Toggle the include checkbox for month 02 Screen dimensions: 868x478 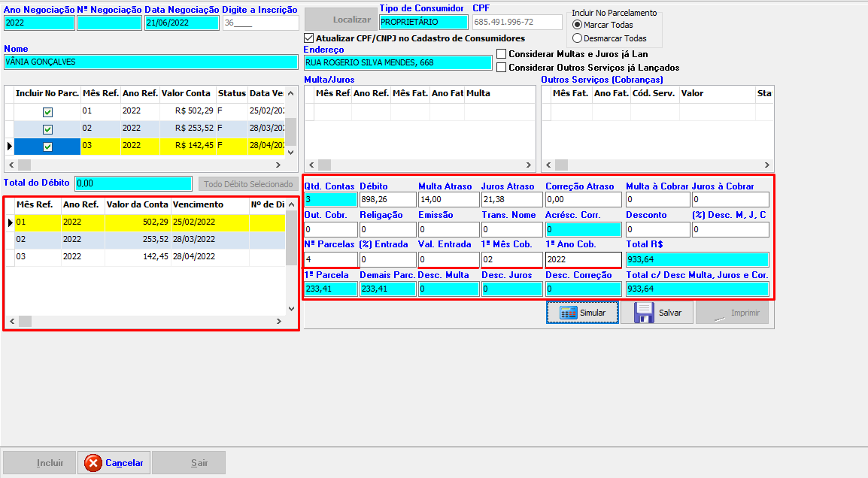[47, 129]
